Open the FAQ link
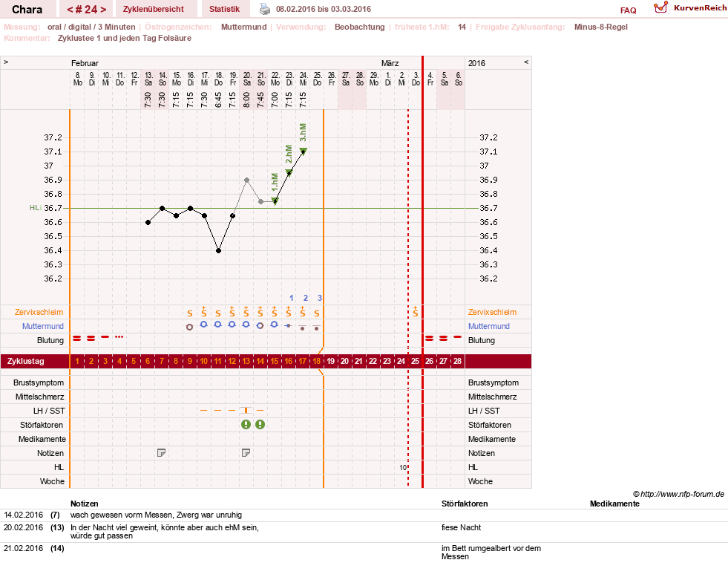This screenshot has height=583, width=728. click(628, 10)
